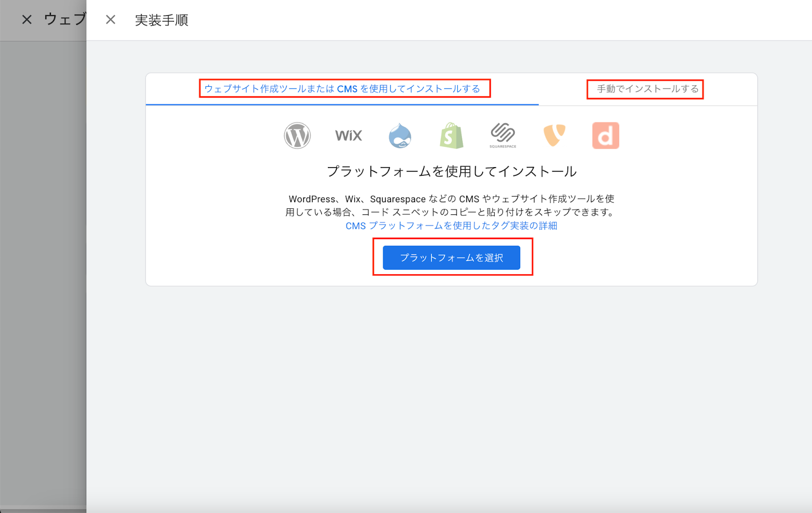Click the プラットフォームを使用してインストール heading
812x513 pixels.
pyautogui.click(x=451, y=171)
